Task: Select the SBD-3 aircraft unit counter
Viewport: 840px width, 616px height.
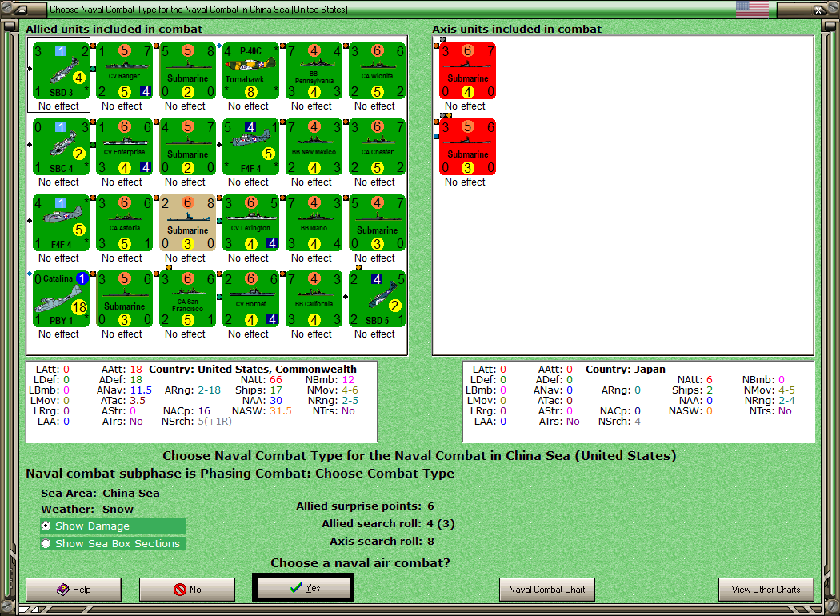Action: 61,71
